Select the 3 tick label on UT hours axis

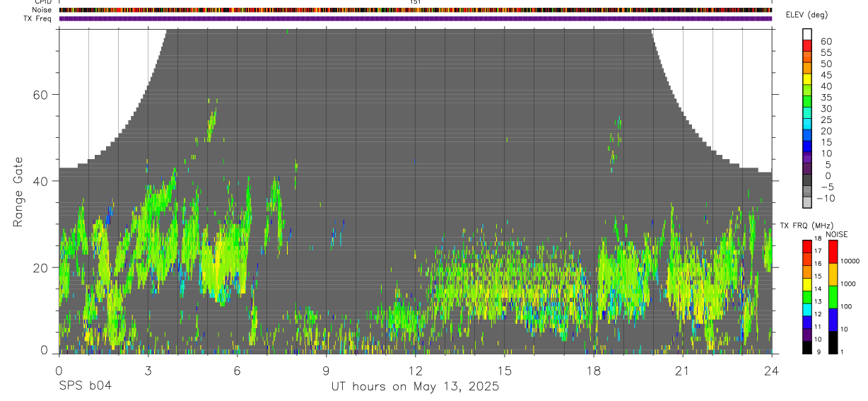point(148,370)
